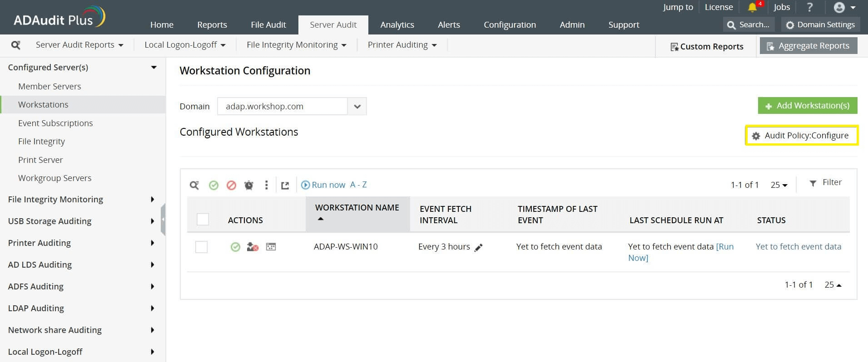This screenshot has height=362, width=868.
Task: Click the alarm clock schedule icon
Action: (249, 185)
